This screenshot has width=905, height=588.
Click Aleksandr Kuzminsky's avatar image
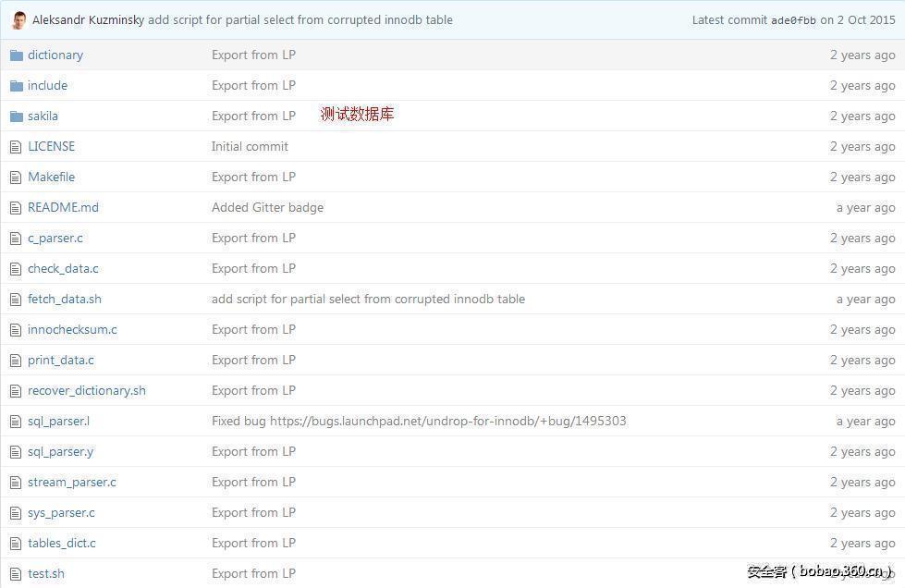[x=17, y=19]
